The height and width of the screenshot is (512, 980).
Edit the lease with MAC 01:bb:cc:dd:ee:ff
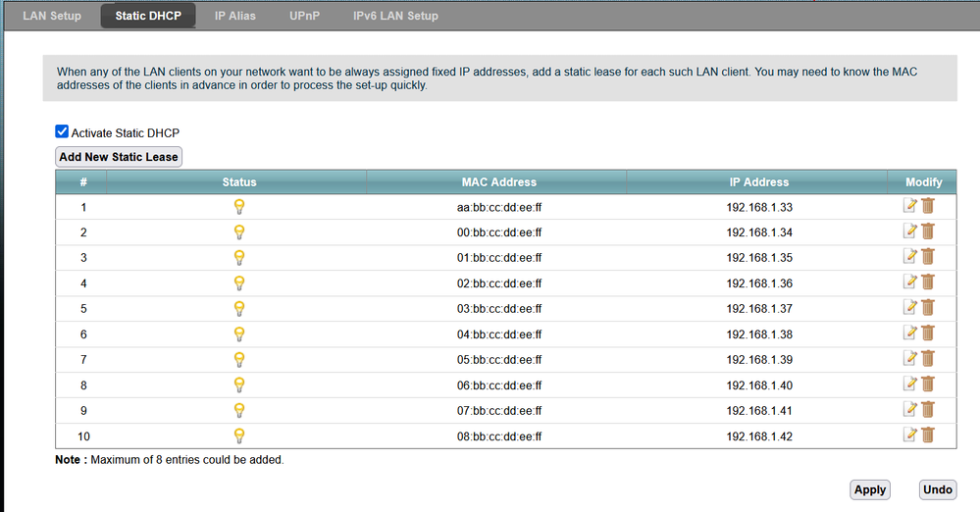[910, 257]
